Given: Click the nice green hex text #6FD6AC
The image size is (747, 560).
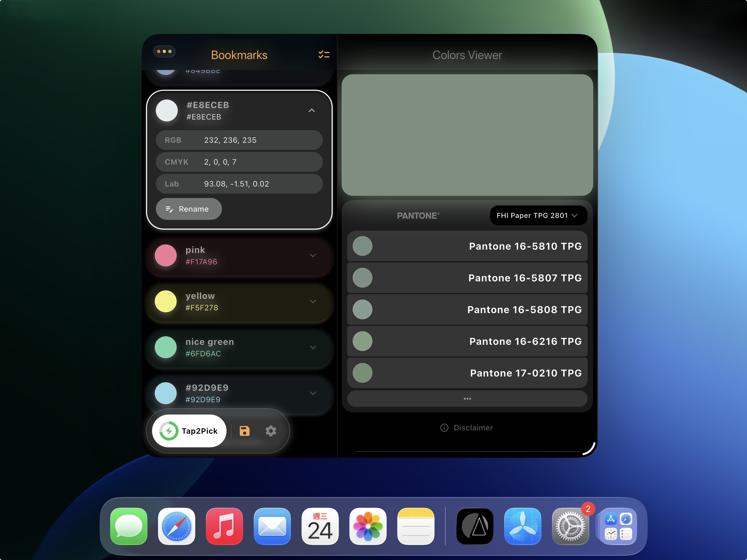Looking at the screenshot, I should tap(203, 354).
